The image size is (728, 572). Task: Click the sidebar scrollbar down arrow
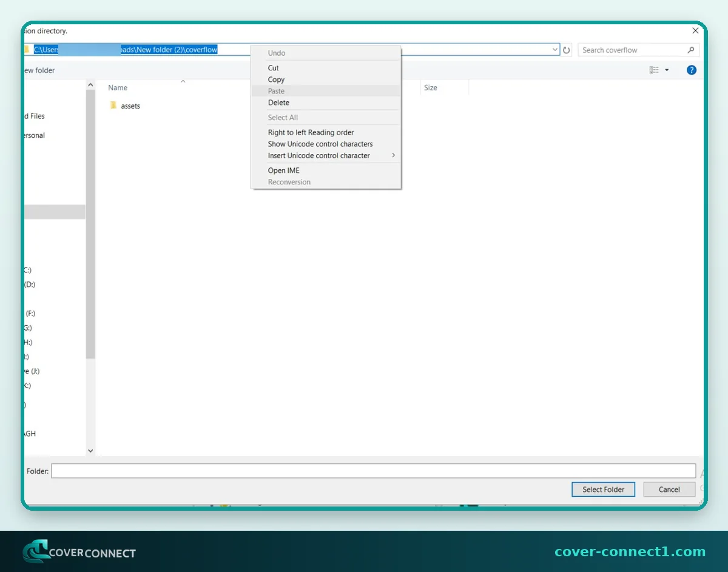point(91,451)
